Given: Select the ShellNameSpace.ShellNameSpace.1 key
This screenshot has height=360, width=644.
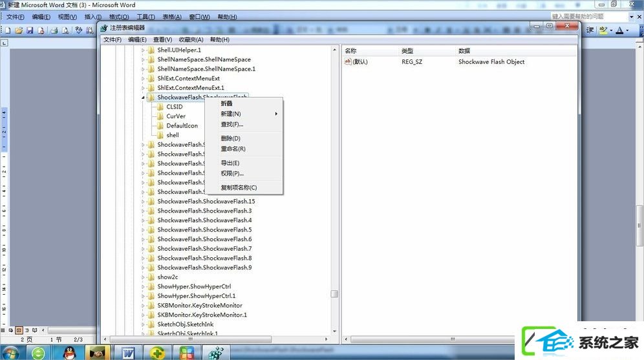Looking at the screenshot, I should point(201,69).
